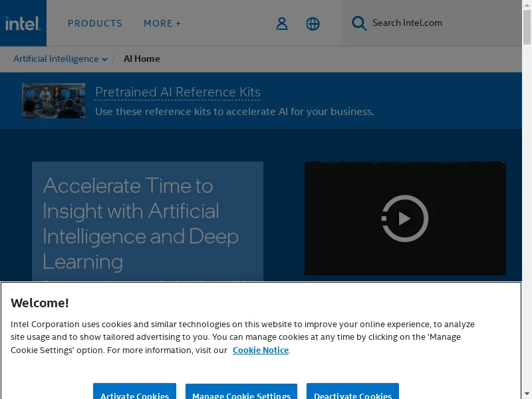Click the Deactivate Cookies button
532x399 pixels.
point(352,391)
